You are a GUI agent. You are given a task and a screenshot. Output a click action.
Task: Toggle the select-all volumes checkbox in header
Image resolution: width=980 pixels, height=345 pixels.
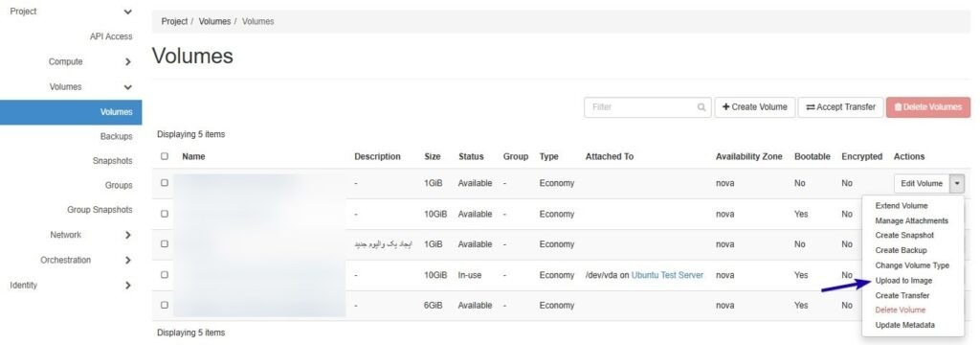tap(165, 156)
